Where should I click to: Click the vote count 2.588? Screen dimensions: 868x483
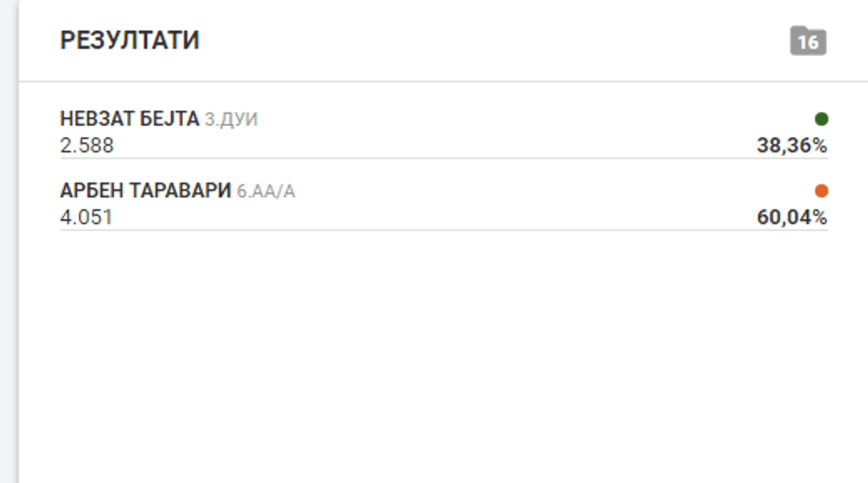87,145
